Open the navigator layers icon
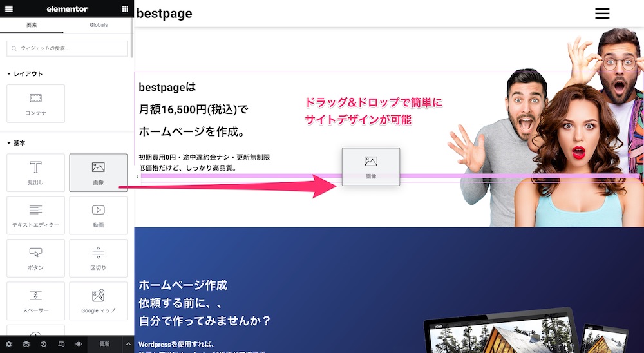Screen dimensions: 644x353 tap(26, 345)
